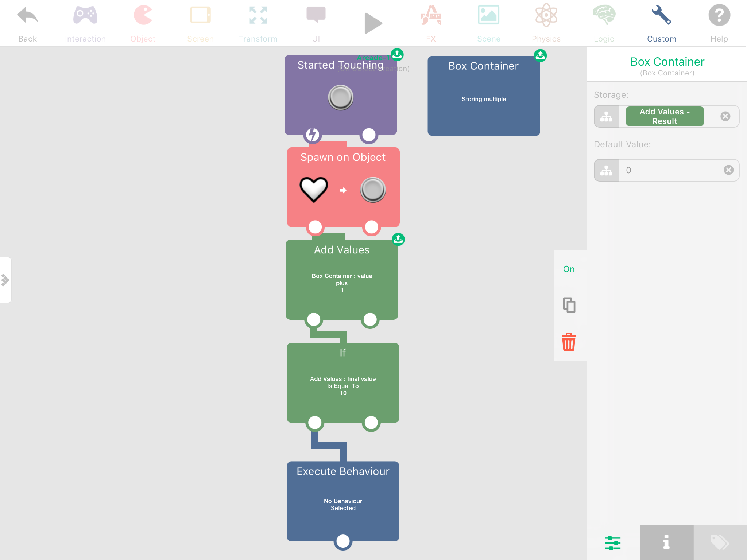Click the Default Value input field
The height and width of the screenshot is (560, 747).
671,170
